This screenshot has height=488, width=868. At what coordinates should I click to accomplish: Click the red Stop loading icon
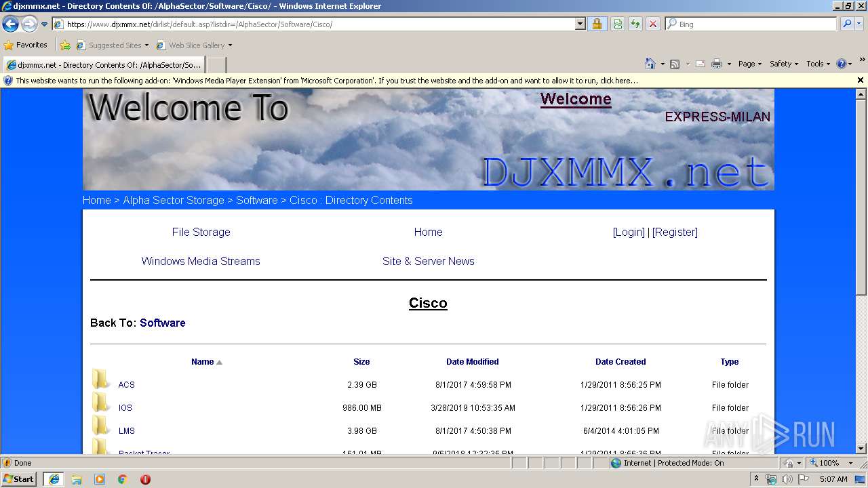(653, 24)
